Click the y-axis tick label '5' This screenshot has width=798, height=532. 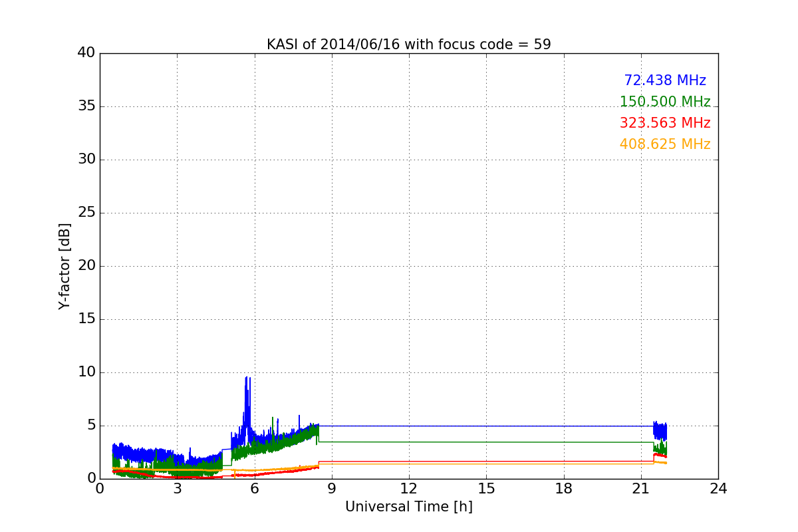coord(91,426)
